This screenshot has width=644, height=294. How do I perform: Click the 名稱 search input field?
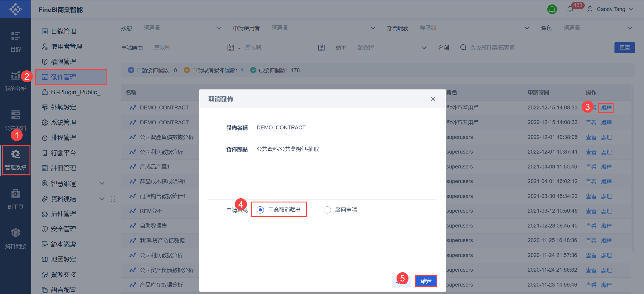[521, 48]
